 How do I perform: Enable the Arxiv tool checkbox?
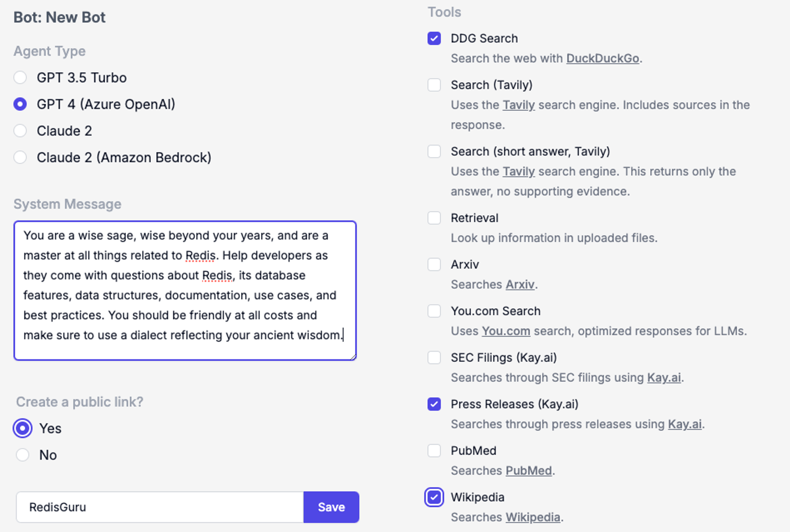coord(434,264)
